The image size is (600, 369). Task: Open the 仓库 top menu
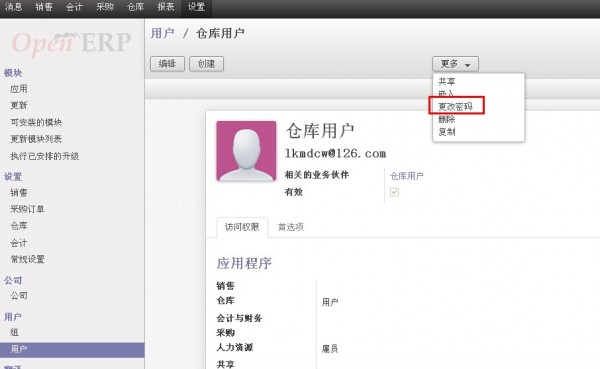(x=135, y=7)
